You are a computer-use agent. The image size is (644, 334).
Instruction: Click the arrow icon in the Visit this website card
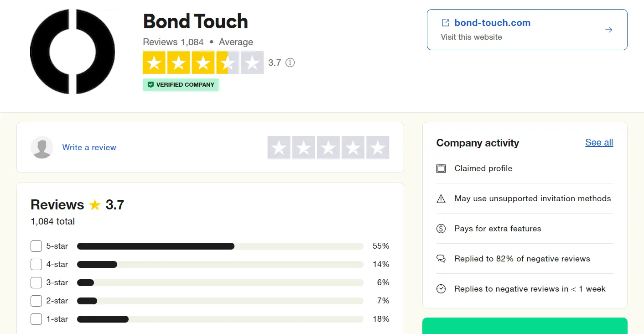608,29
